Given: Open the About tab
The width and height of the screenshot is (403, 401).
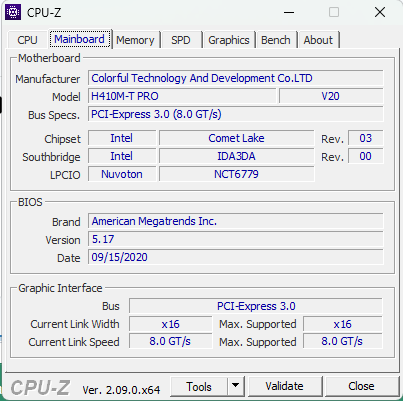Looking at the screenshot, I should pyautogui.click(x=318, y=40).
